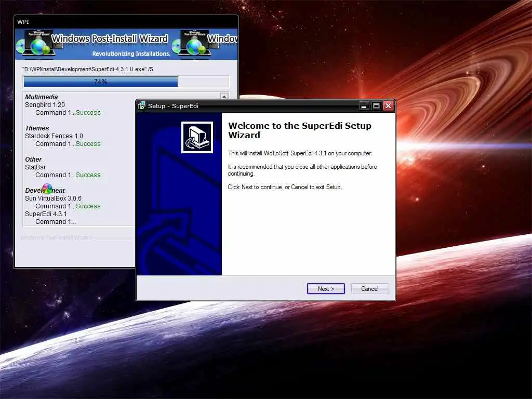Maximize the SuperEdi setup window
This screenshot has height=399, width=532.
point(376,106)
